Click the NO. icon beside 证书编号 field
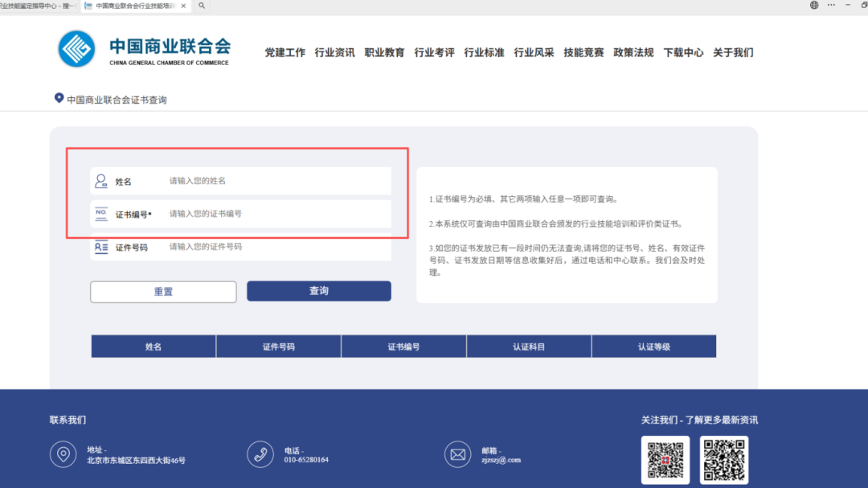The image size is (868, 488). pyautogui.click(x=100, y=213)
